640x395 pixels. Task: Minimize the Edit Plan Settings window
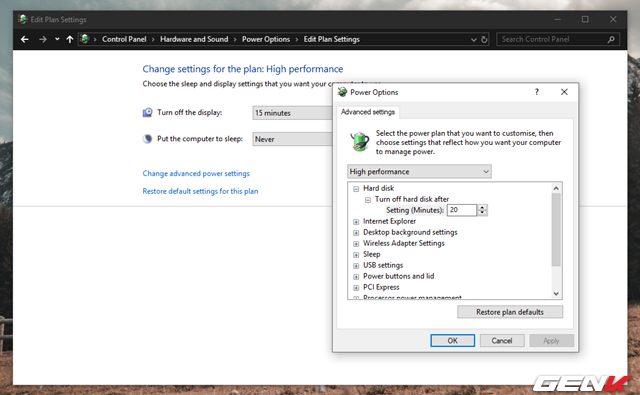pyautogui.click(x=558, y=19)
